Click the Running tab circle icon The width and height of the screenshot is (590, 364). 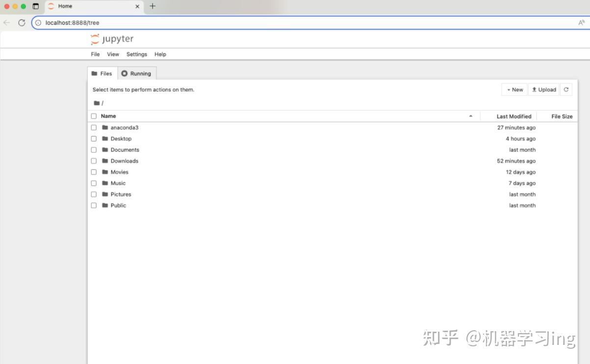[125, 73]
